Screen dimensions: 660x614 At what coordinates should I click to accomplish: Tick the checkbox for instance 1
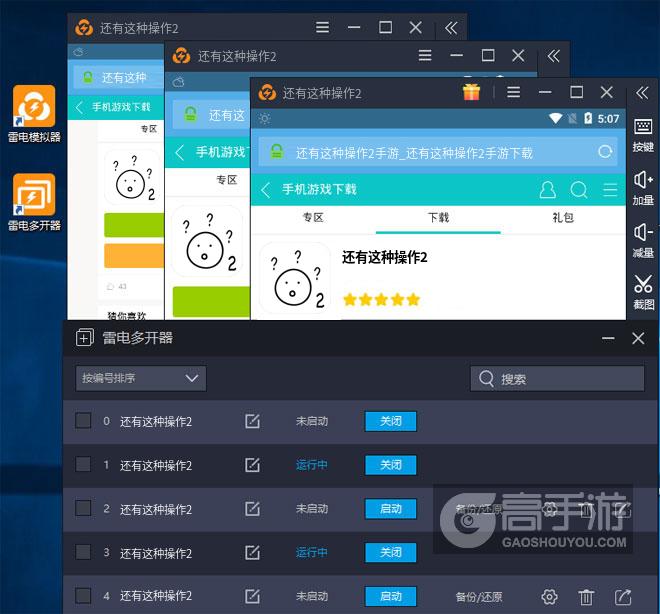(x=83, y=464)
